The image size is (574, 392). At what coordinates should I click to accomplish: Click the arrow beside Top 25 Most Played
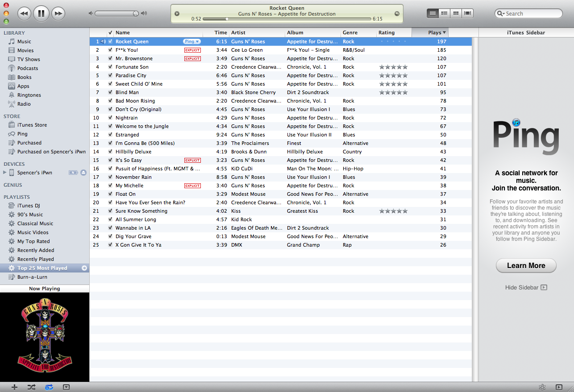click(x=84, y=268)
